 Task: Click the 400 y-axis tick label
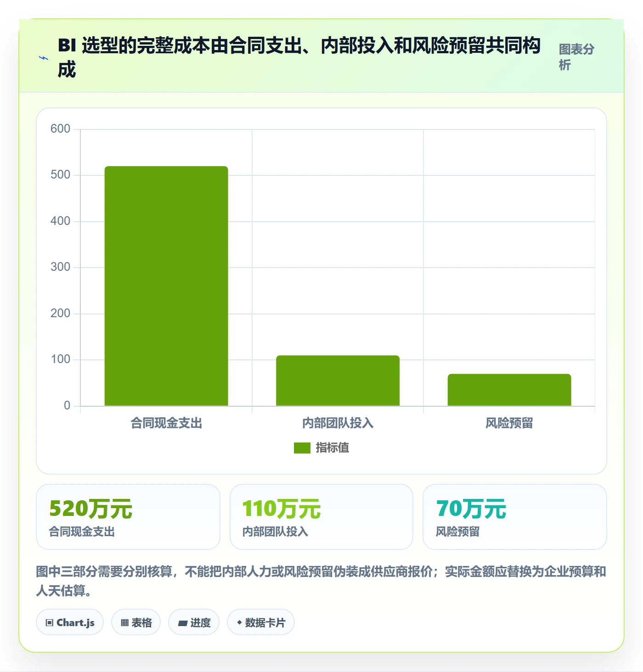tap(60, 221)
